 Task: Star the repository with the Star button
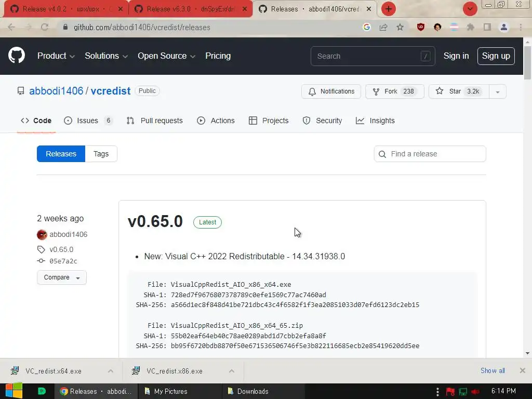click(459, 91)
